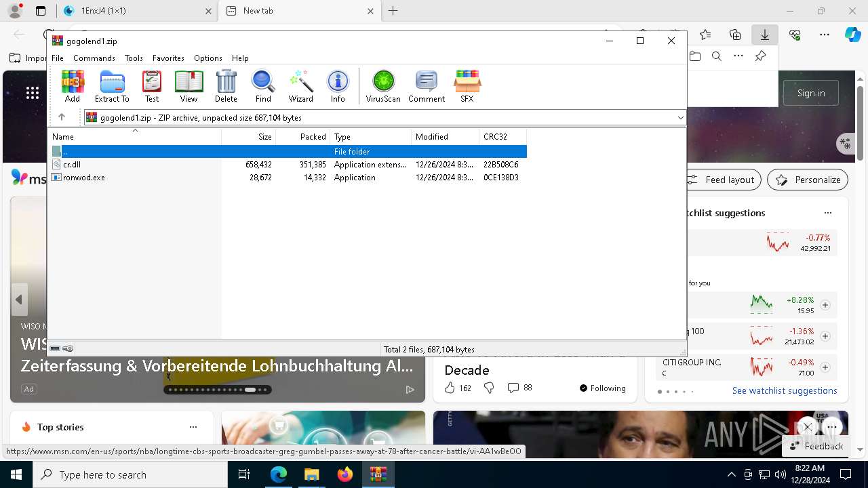Screen dimensions: 868x488
Task: Sort by the CRC32 column header
Action: (x=502, y=137)
